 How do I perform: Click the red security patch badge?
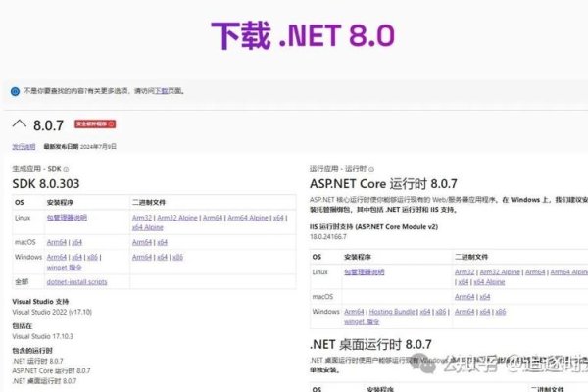tap(95, 123)
